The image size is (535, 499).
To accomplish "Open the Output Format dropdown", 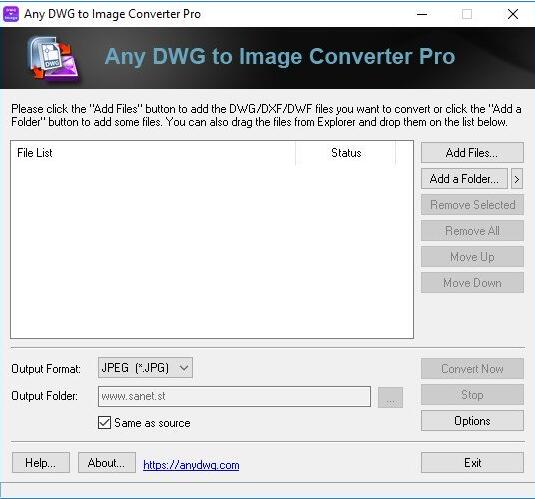I will [x=145, y=368].
